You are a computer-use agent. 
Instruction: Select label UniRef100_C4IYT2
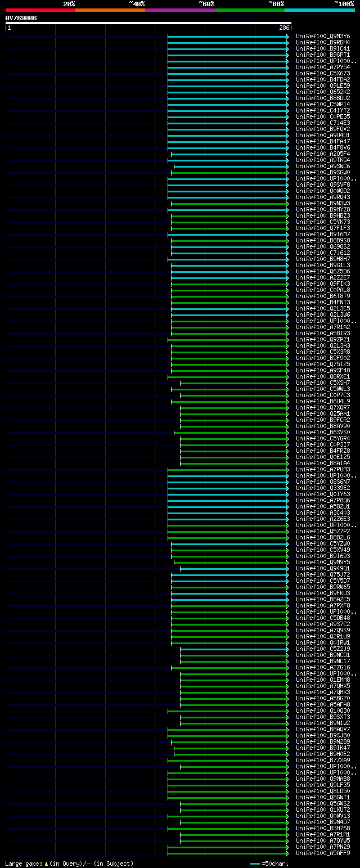pos(323,110)
